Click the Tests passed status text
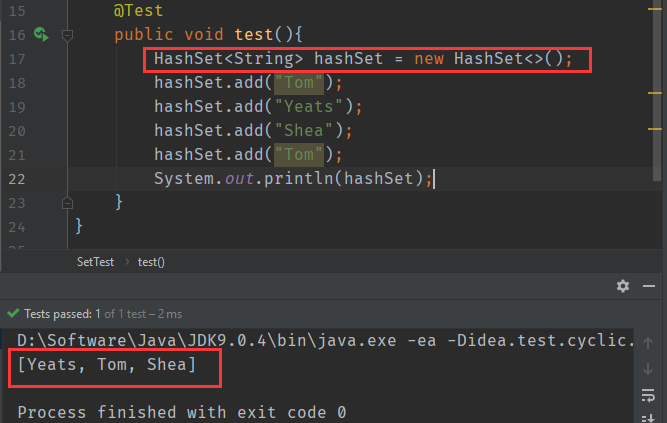 103,314
